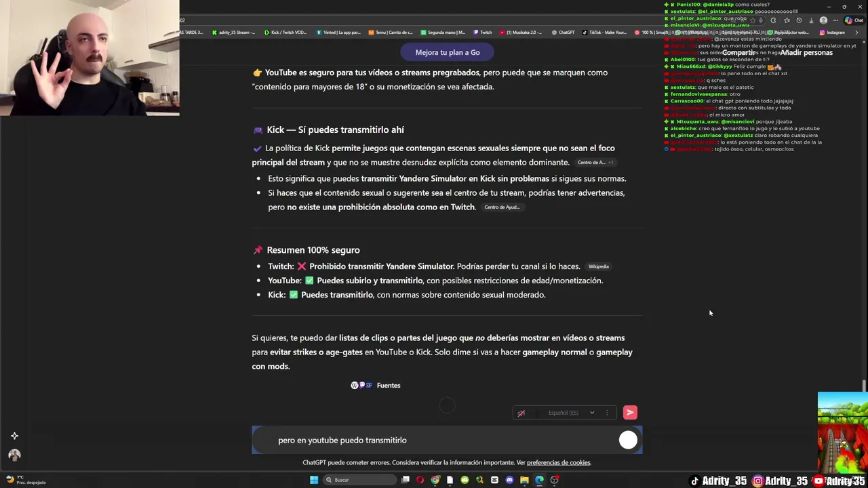Switch to the 'Temu | Carrito de c...' tab
The image size is (868, 488).
pyautogui.click(x=391, y=33)
